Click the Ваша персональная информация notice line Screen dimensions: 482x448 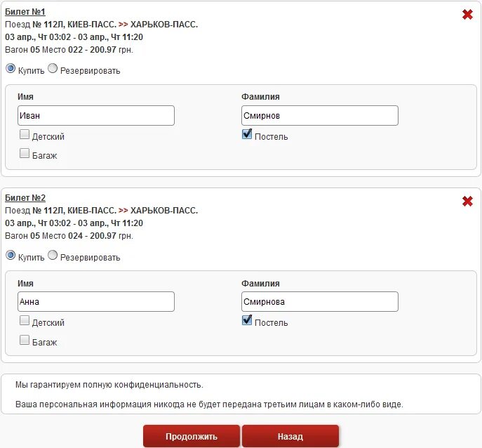click(x=209, y=404)
